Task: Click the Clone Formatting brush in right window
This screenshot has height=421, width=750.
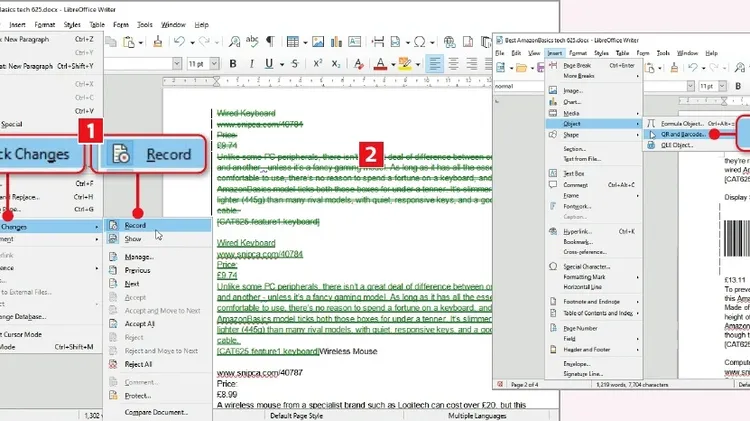Action: pyautogui.click(x=674, y=68)
